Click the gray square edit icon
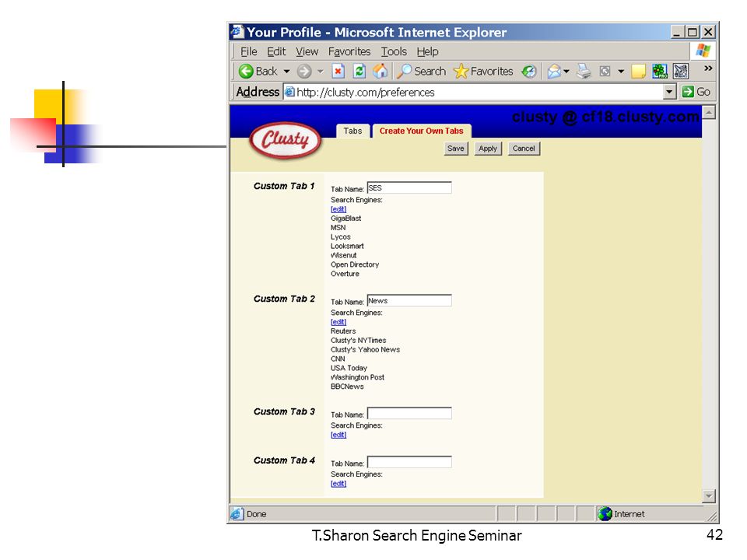The height and width of the screenshot is (560, 747). (605, 72)
